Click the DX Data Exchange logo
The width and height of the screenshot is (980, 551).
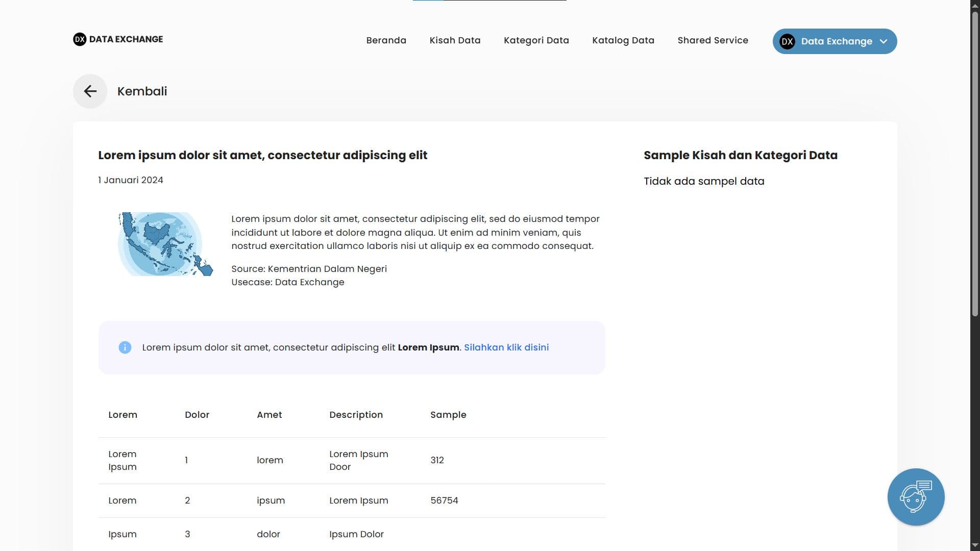(x=118, y=39)
